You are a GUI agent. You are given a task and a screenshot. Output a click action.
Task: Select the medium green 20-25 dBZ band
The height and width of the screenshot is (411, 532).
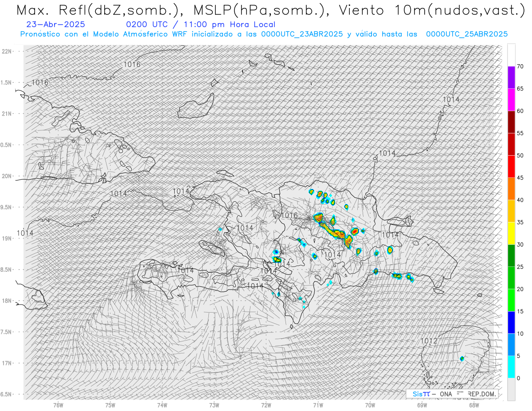(x=511, y=278)
